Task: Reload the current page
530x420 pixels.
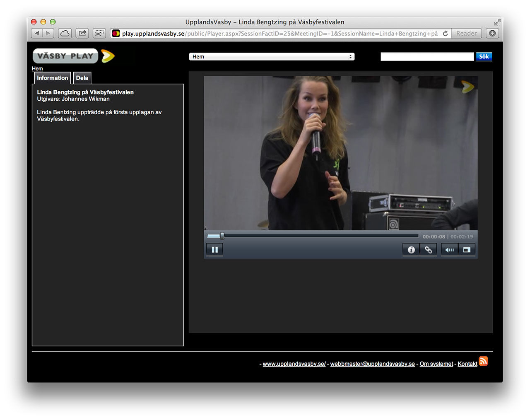Action: 446,34
